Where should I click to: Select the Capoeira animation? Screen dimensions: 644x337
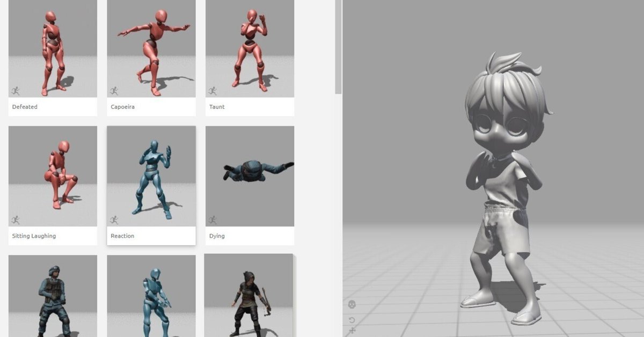click(151, 48)
